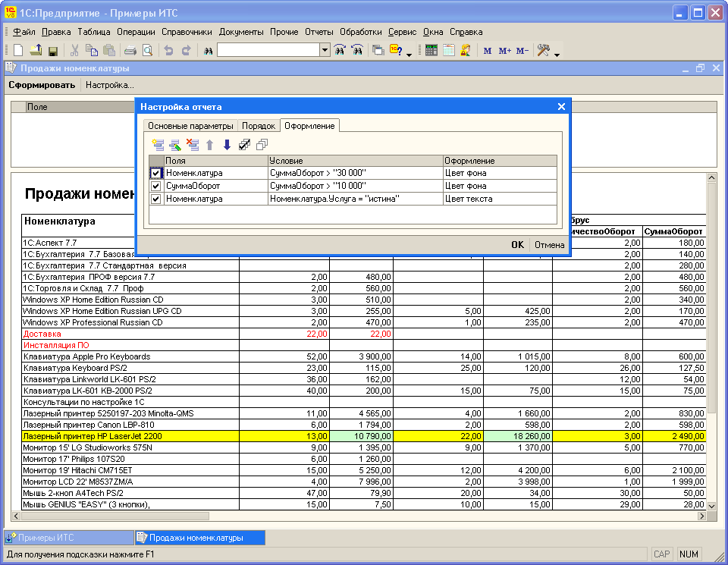Click the delete row icon with red X

click(x=192, y=144)
